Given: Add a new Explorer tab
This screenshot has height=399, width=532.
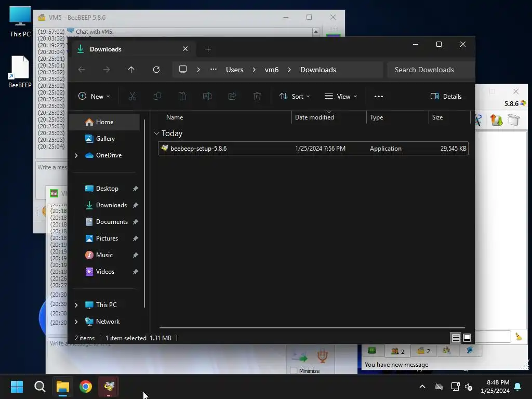Looking at the screenshot, I should pos(208,49).
